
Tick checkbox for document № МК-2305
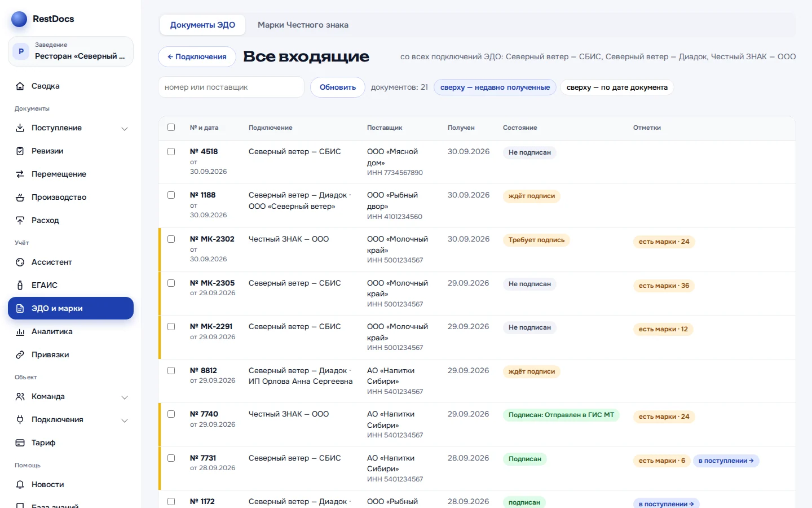171,283
